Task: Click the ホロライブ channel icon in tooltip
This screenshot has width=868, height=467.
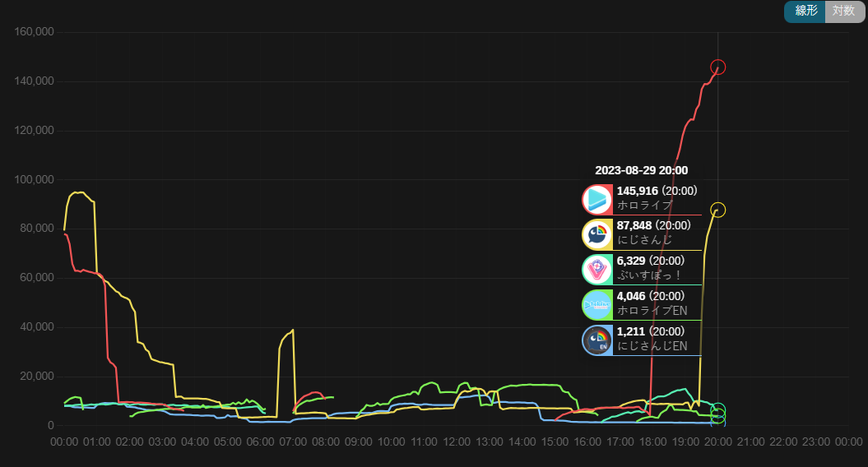Action: tap(597, 199)
